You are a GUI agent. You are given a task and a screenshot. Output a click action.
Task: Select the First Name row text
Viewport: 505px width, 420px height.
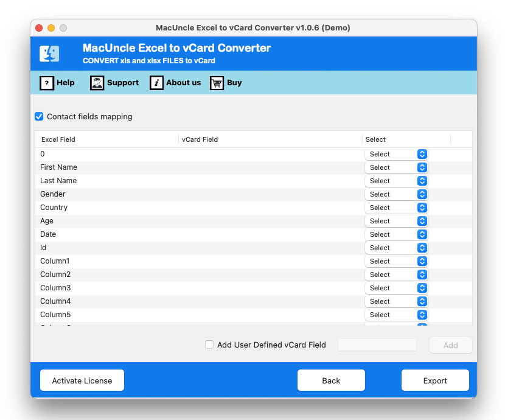pyautogui.click(x=58, y=167)
